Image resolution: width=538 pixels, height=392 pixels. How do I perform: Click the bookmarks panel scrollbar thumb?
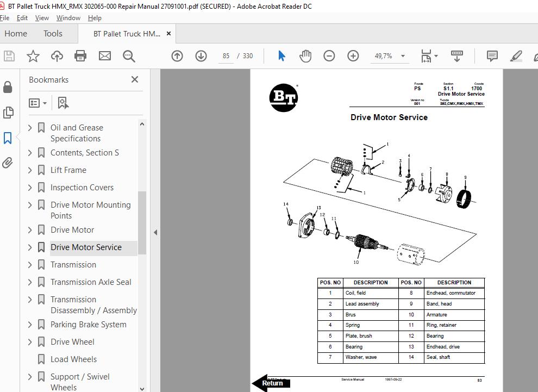click(x=142, y=223)
